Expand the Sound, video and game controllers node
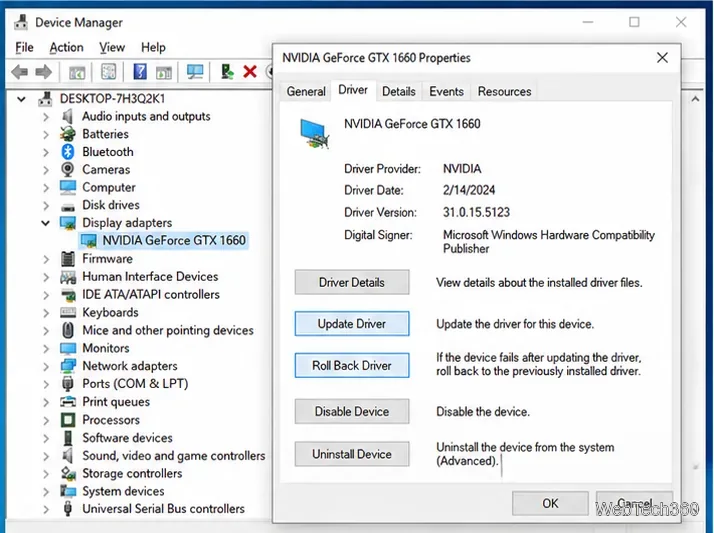 (46, 456)
